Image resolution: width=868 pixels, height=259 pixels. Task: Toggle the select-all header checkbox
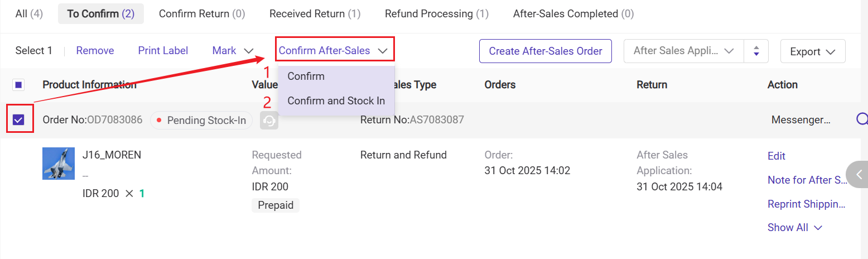(18, 85)
